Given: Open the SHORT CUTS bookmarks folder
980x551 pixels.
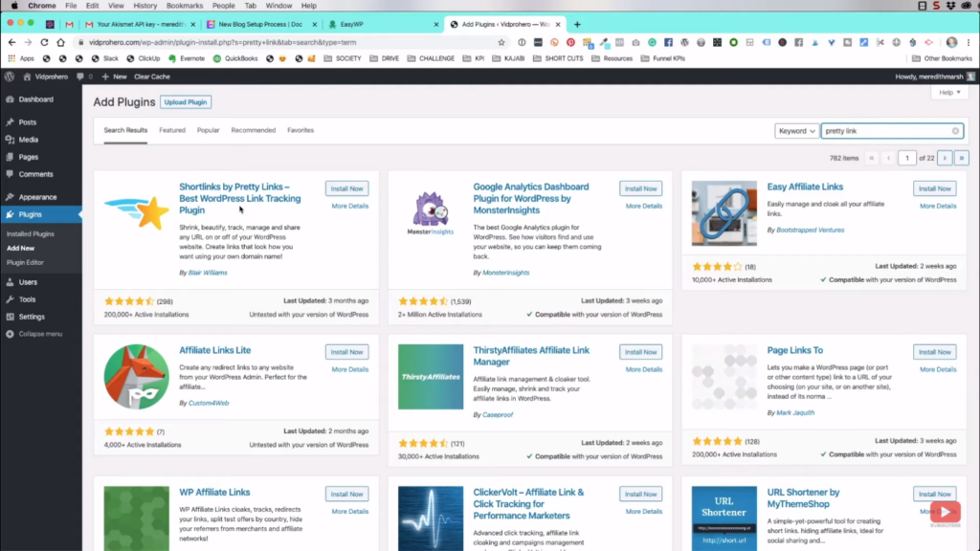Looking at the screenshot, I should [x=558, y=58].
